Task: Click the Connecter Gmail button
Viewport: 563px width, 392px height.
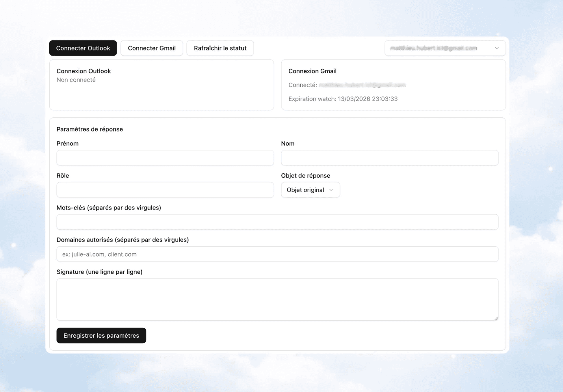Action: tap(152, 48)
